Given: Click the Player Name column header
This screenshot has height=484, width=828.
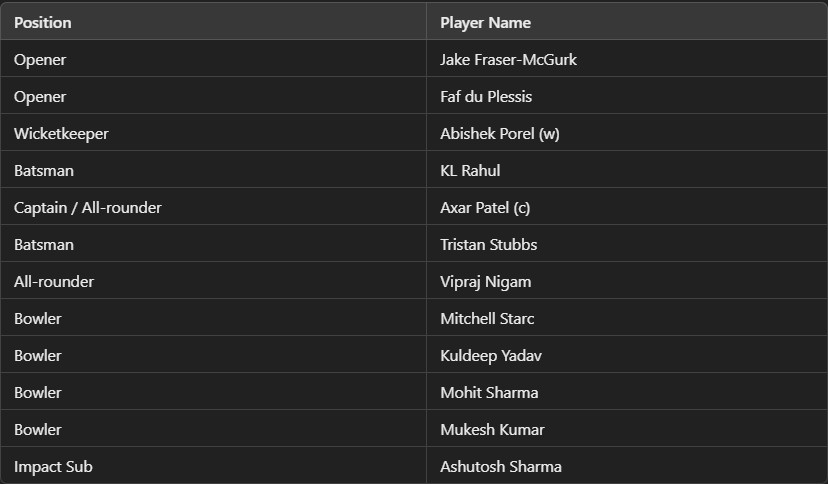Looking at the screenshot, I should (485, 22).
